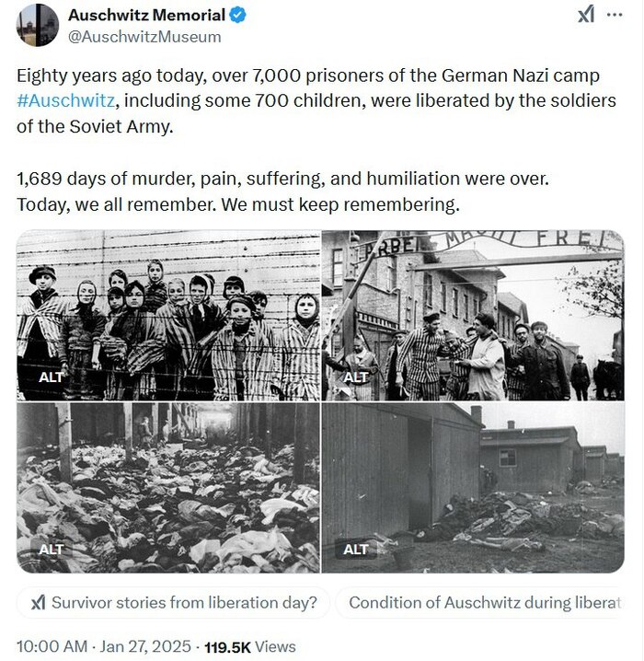This screenshot has width=644, height=661.
Task: Open the #Auschwitz hashtag
Action: (x=63, y=100)
